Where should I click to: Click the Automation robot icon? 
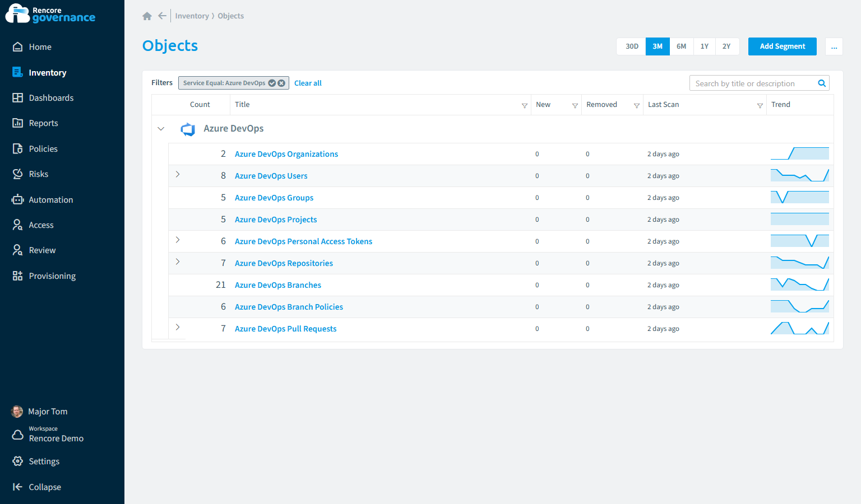17,200
